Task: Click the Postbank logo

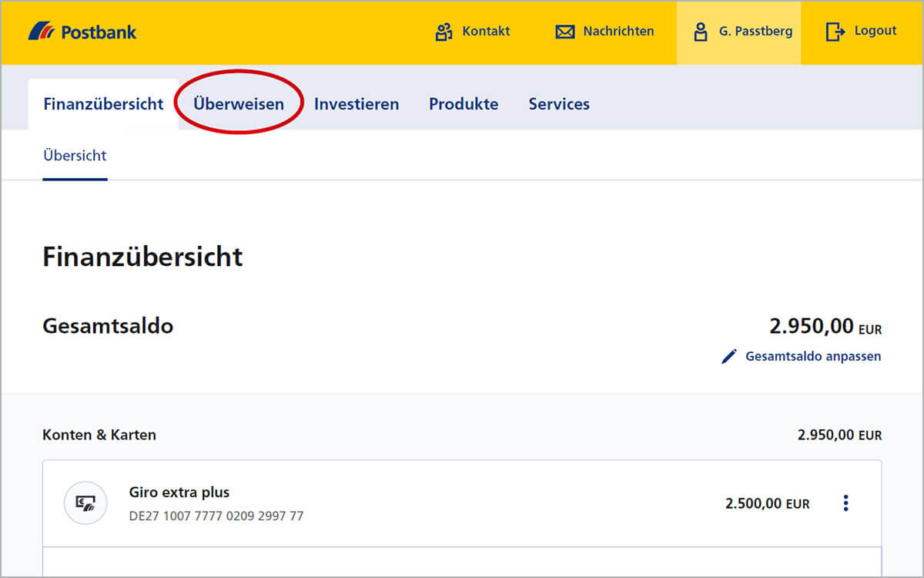Action: point(81,31)
